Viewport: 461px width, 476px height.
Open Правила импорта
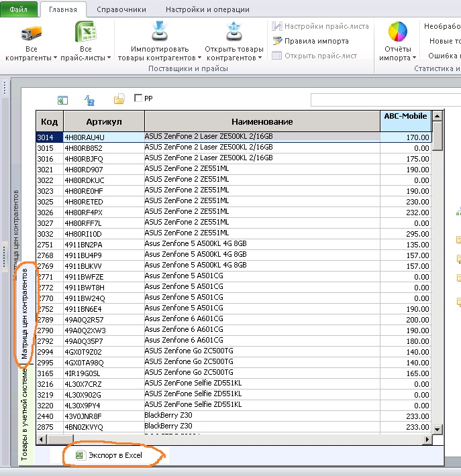pos(311,41)
